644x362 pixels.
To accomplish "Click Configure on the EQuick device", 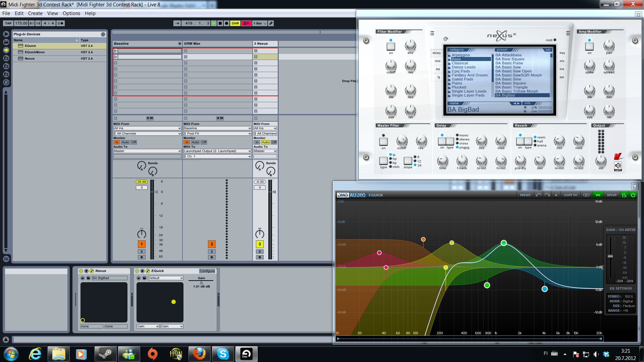I will point(207,271).
